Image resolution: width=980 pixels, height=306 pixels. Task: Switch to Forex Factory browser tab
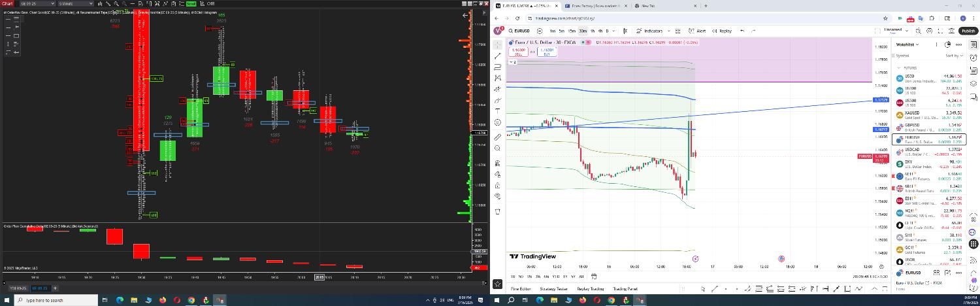(x=596, y=6)
